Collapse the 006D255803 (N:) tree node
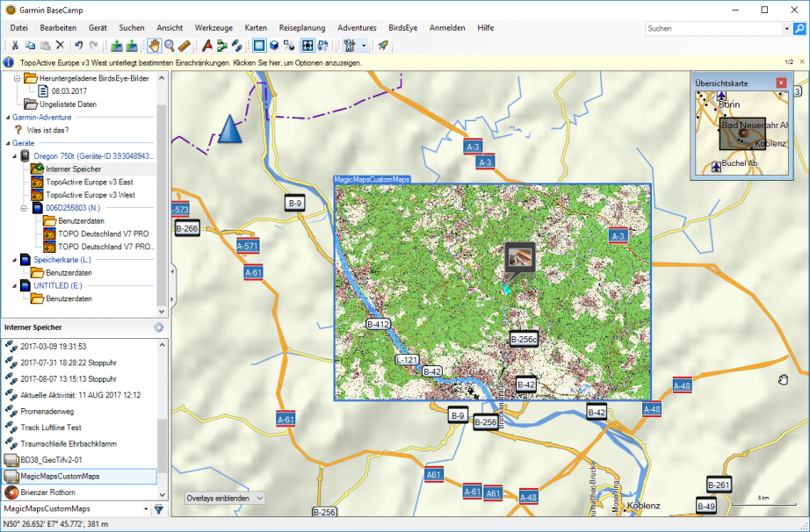This screenshot has height=532, width=810. (x=25, y=208)
